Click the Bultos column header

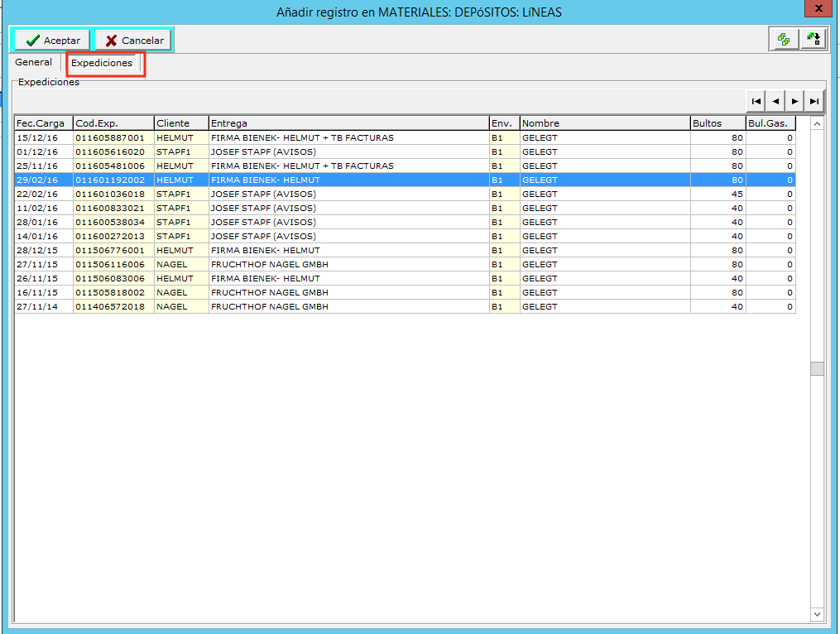[718, 123]
